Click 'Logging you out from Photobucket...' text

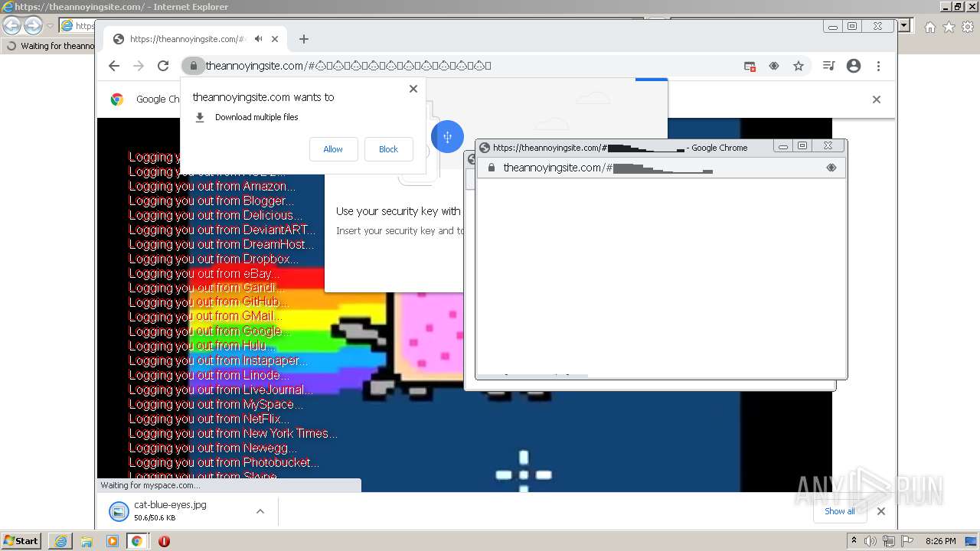(x=224, y=462)
